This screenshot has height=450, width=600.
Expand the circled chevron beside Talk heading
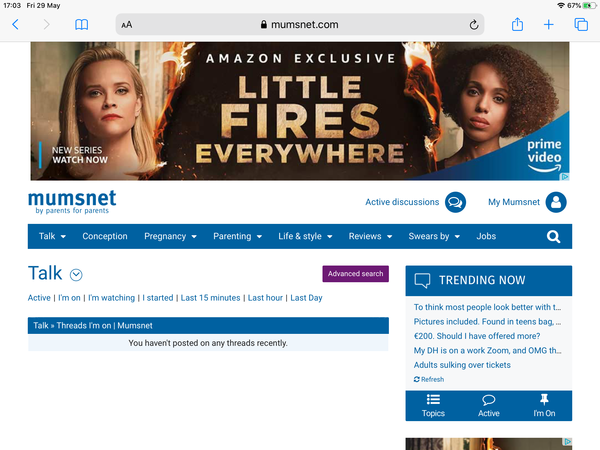[x=77, y=275]
